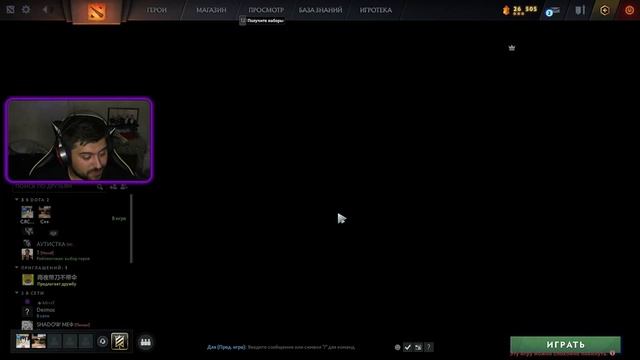640x360 pixels.
Task: Click the shards balance 26 505
Action: tap(520, 10)
